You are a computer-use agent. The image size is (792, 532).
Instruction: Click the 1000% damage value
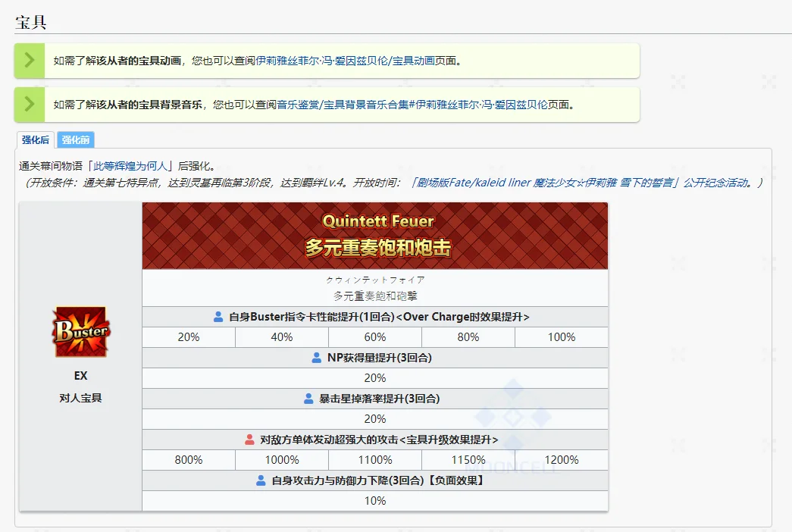click(x=282, y=460)
